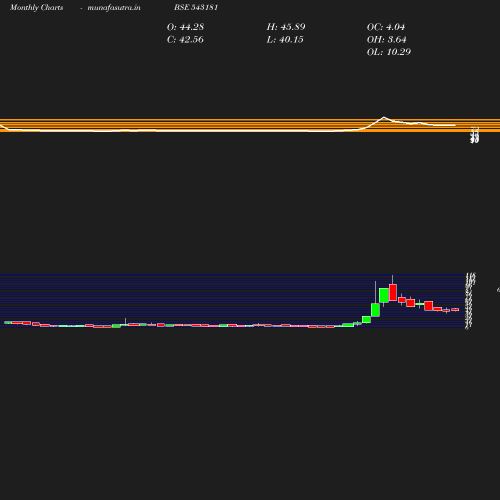Select the OL: 10.29 reading

(389, 52)
